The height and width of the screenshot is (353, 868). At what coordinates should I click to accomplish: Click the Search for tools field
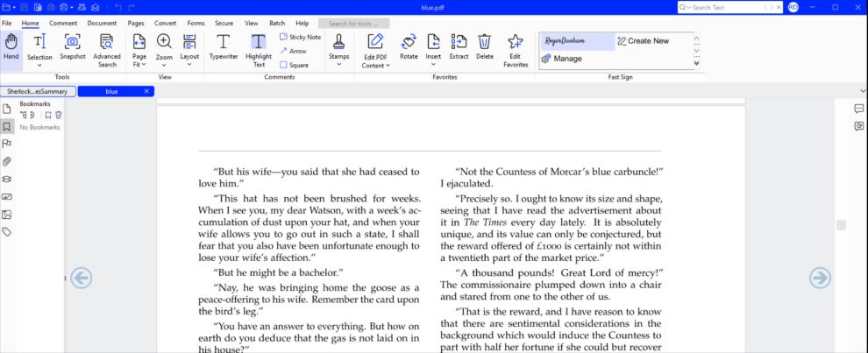[x=353, y=24]
